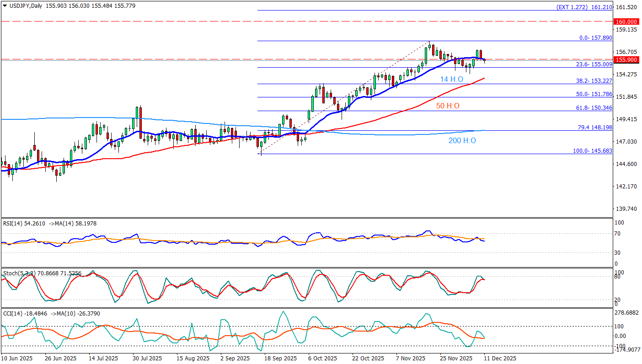Select the 50.0- 151.786 Fibonacci level

point(594,94)
